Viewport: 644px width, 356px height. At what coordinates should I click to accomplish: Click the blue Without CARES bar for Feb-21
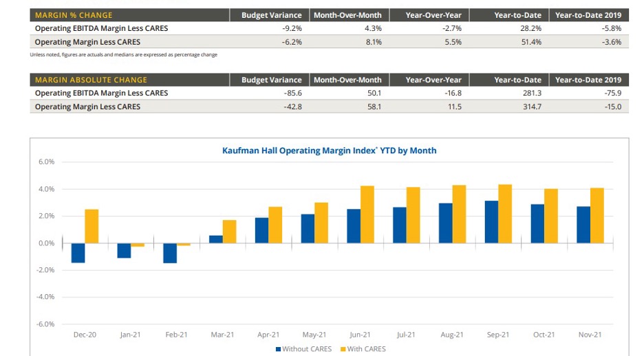pos(170,253)
